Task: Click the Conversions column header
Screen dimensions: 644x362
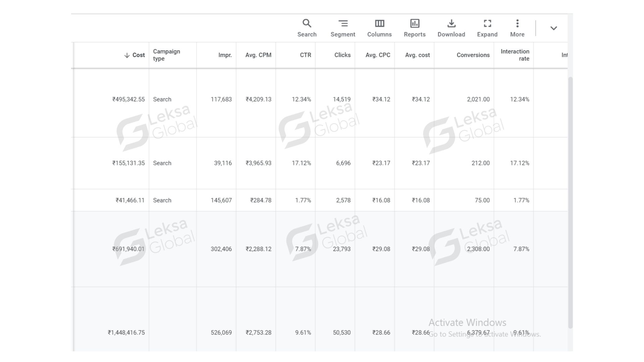Action: [x=473, y=55]
